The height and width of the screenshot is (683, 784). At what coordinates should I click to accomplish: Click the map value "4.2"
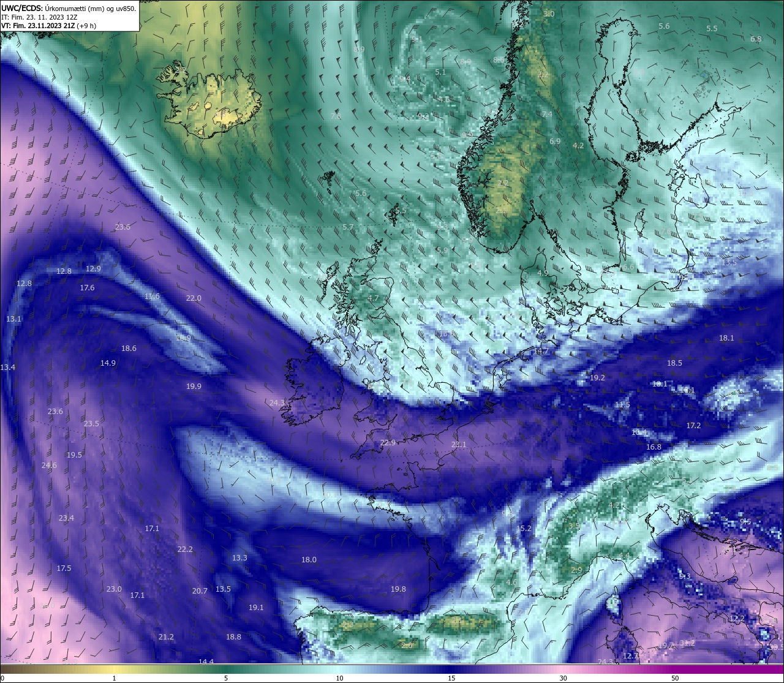[578, 145]
